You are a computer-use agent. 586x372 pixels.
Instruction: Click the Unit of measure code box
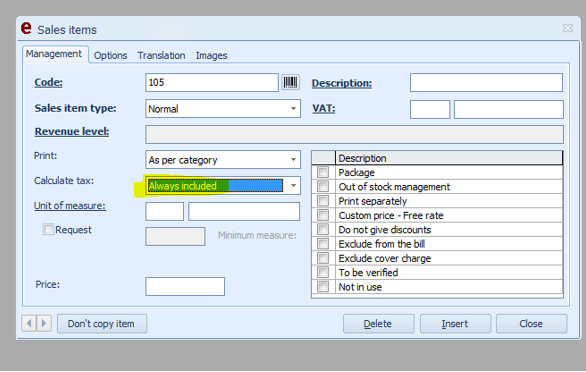coord(164,211)
